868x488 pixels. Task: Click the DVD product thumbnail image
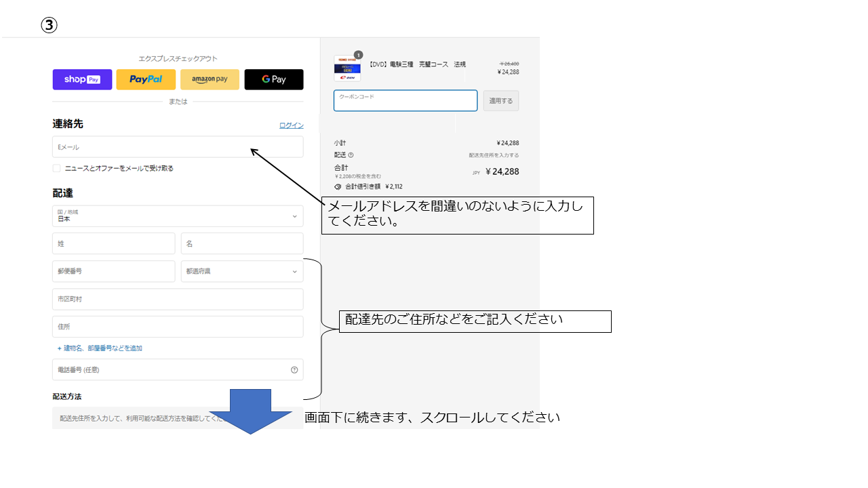pyautogui.click(x=347, y=68)
